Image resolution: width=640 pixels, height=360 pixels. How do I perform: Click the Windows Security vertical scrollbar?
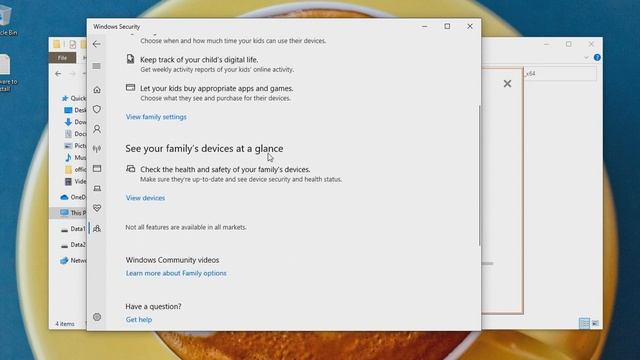pos(479,176)
